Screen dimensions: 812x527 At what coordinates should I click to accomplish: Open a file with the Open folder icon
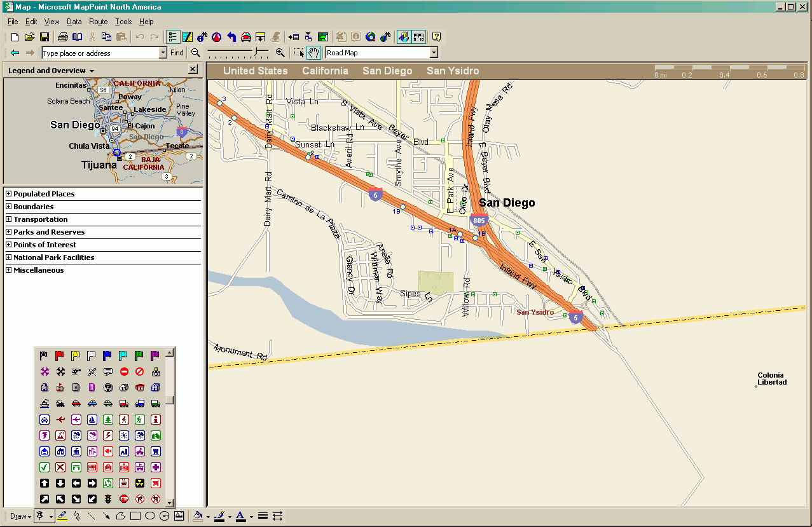29,37
